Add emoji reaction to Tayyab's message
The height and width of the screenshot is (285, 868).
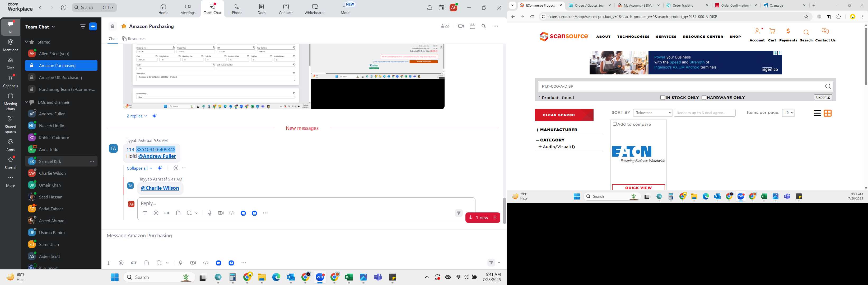[176, 168]
